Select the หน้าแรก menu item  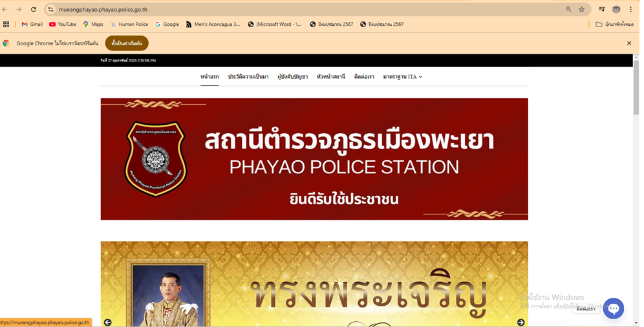[209, 77]
